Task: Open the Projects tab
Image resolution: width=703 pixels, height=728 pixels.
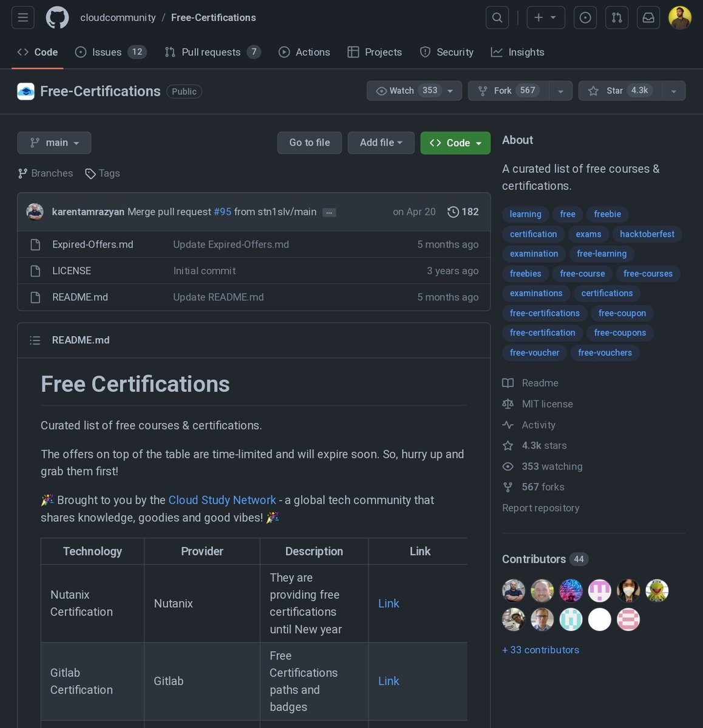Action: [x=375, y=52]
